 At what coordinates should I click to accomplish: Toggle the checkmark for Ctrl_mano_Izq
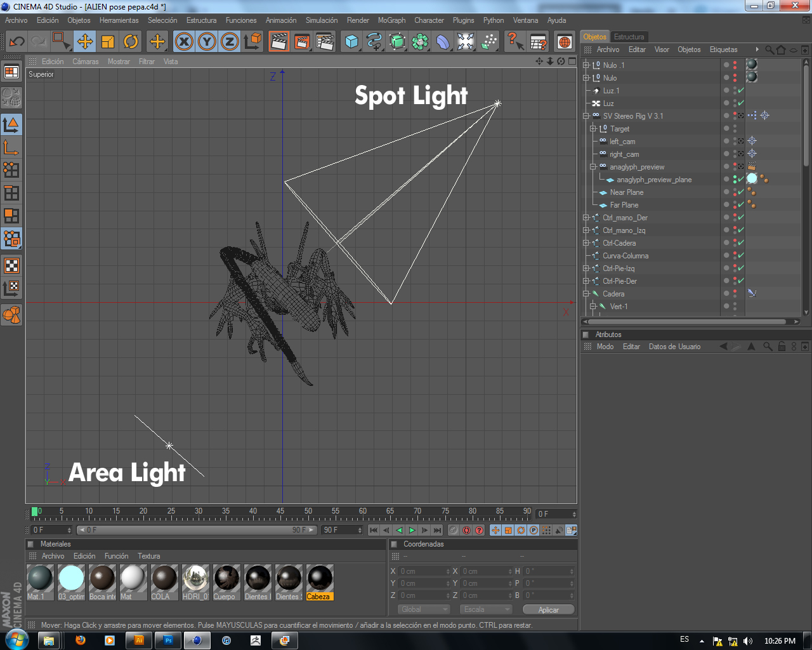click(x=741, y=230)
